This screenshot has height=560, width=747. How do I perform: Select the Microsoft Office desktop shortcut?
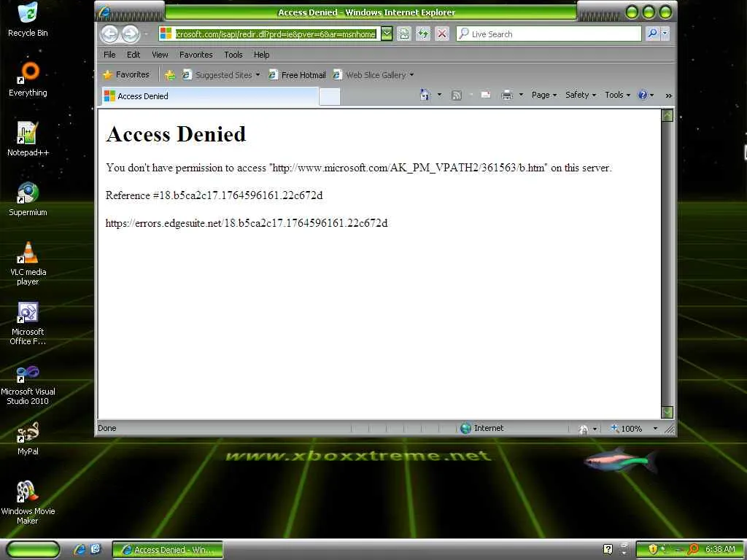click(28, 323)
